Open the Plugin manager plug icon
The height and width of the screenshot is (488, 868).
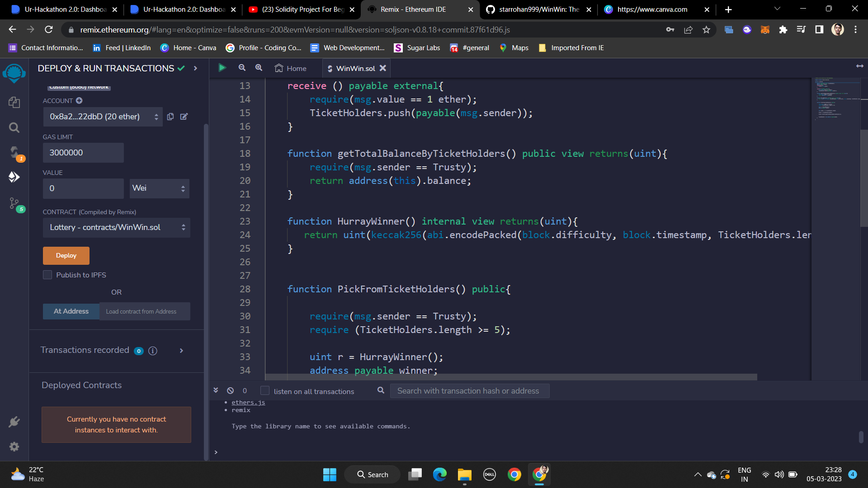coord(14,422)
